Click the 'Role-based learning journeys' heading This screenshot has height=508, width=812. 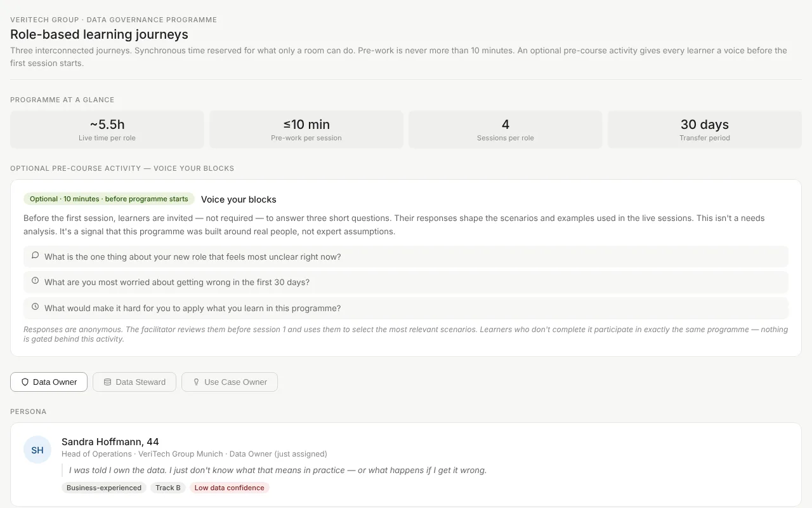point(99,34)
